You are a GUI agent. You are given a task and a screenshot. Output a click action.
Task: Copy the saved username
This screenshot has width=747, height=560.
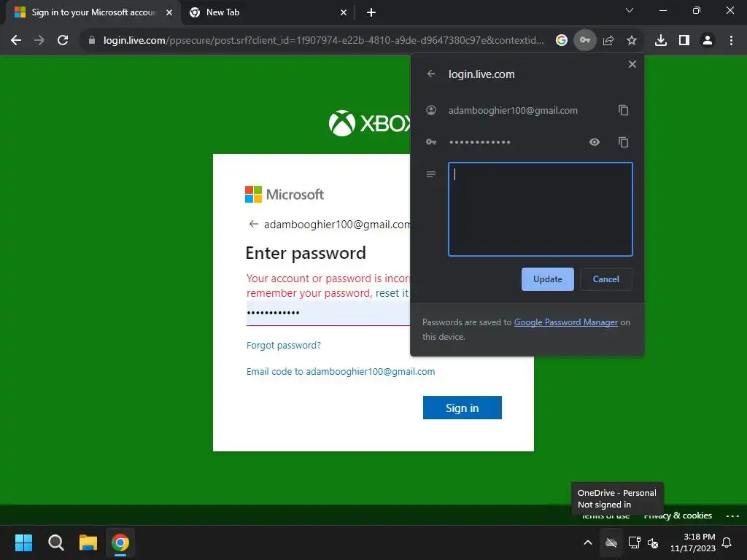point(623,111)
